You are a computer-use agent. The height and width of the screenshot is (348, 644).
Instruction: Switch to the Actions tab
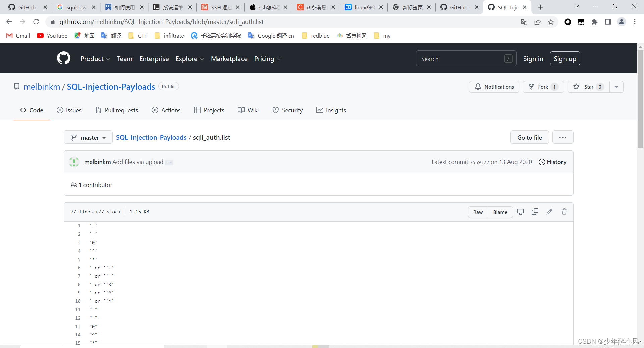(166, 110)
